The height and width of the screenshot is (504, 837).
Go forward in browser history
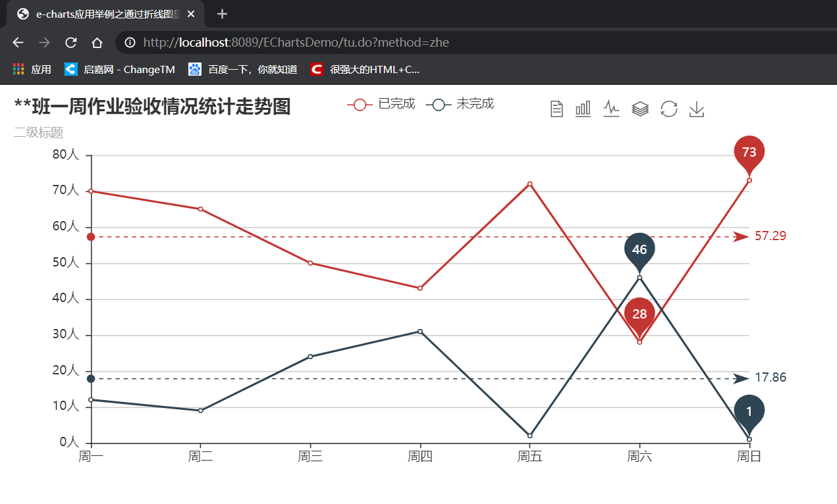[44, 43]
